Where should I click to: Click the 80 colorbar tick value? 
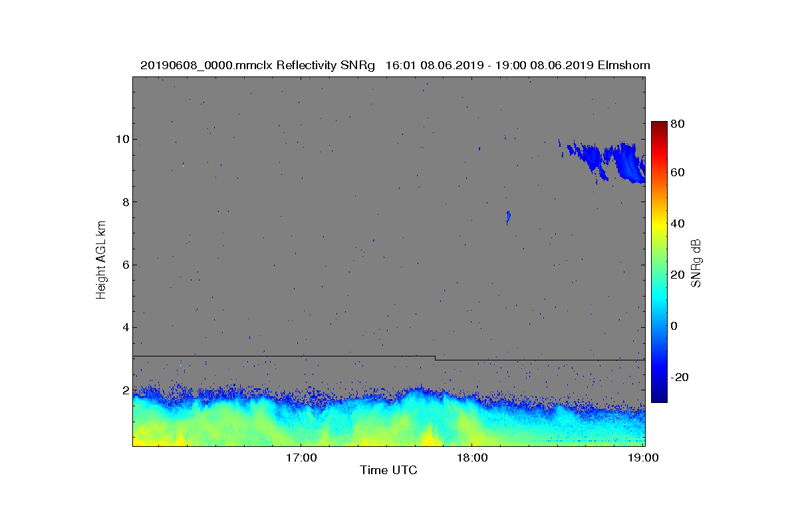click(x=678, y=124)
